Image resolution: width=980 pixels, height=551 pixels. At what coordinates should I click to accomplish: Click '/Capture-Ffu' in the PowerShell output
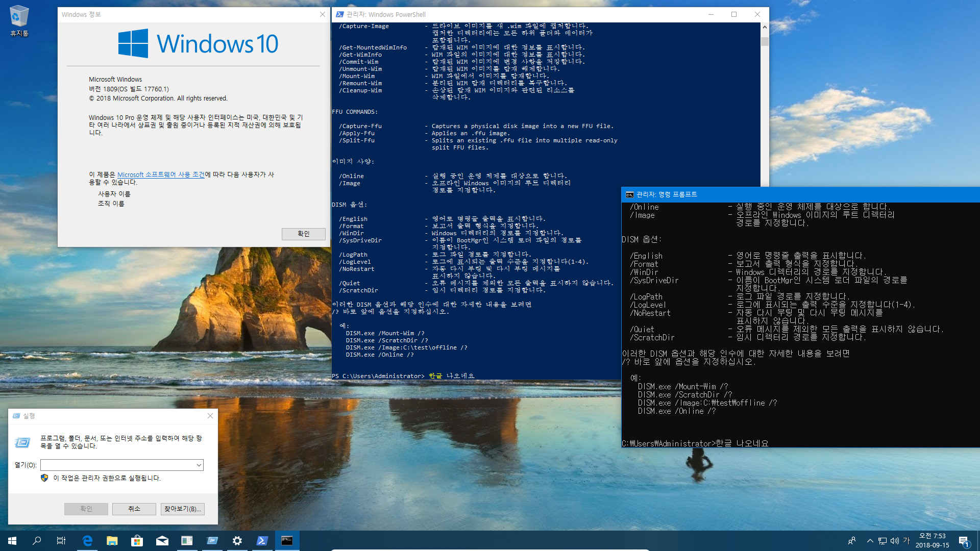coord(360,126)
